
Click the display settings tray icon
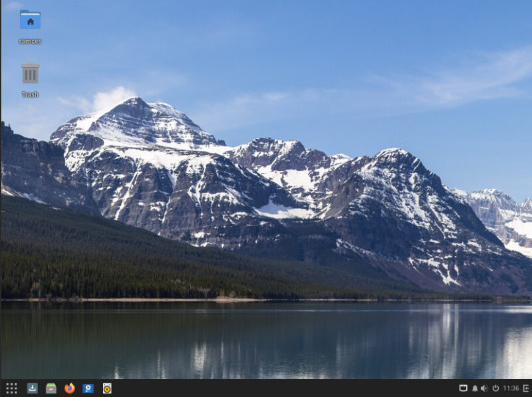[464, 388]
